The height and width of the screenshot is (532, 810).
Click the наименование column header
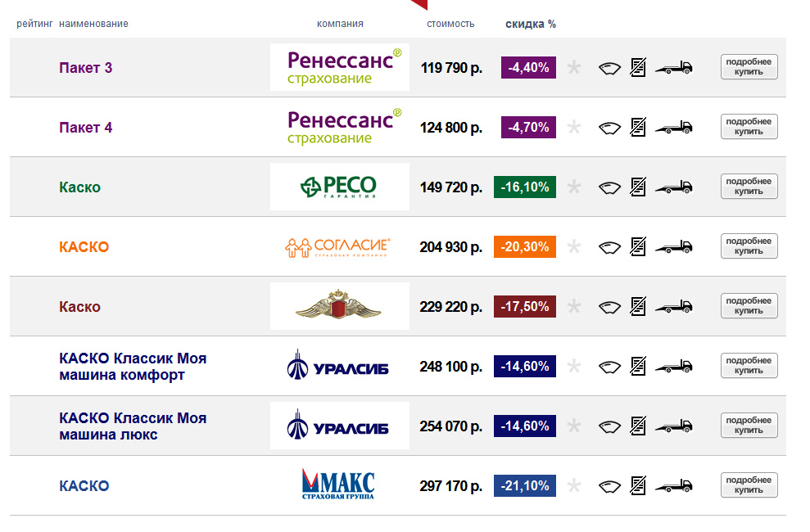(93, 24)
